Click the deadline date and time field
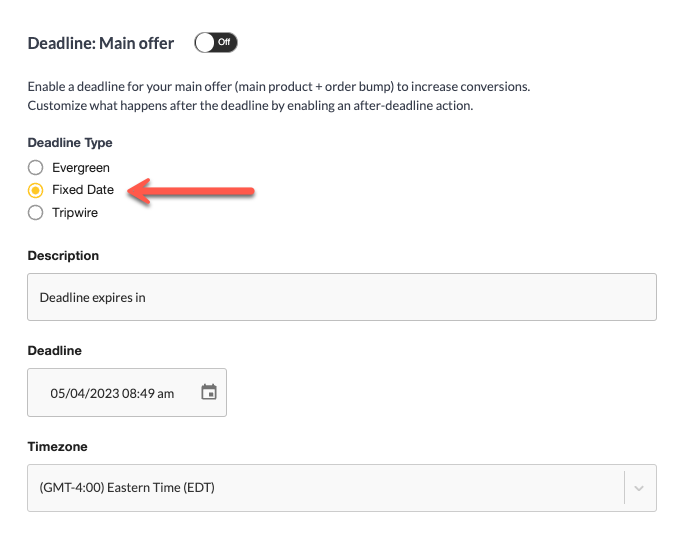 [x=127, y=392]
